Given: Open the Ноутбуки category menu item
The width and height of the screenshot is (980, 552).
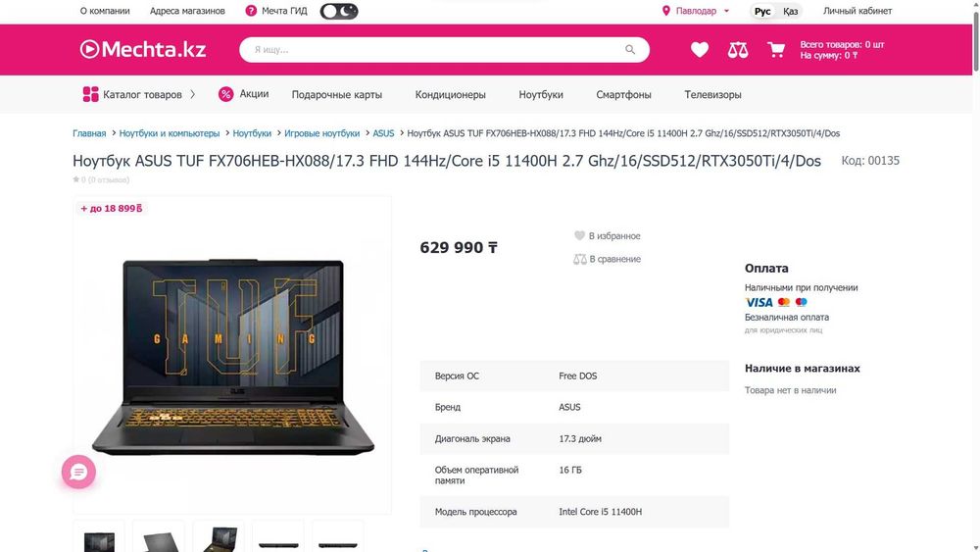Looking at the screenshot, I should [x=541, y=94].
